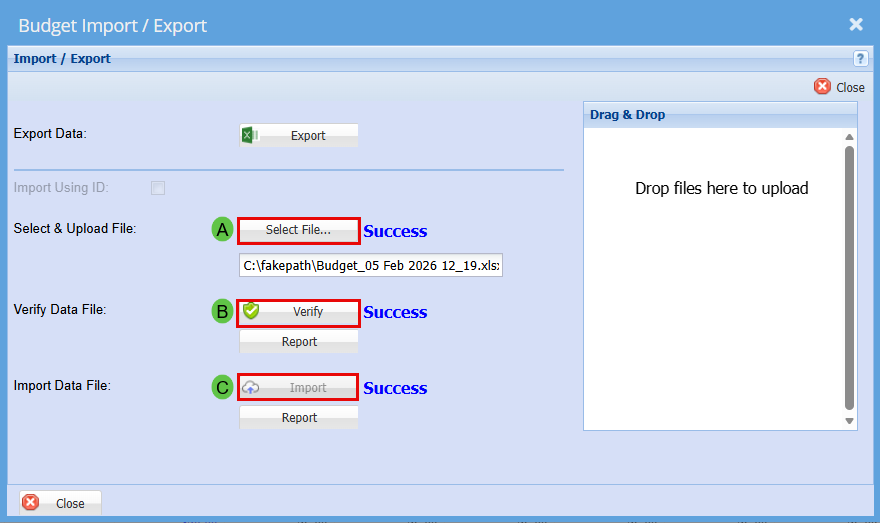Click the Drop files here to upload area
Image resolution: width=880 pixels, height=523 pixels.
tap(721, 188)
